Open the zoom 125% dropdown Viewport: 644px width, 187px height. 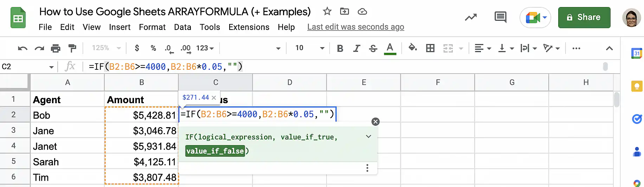[106, 48]
